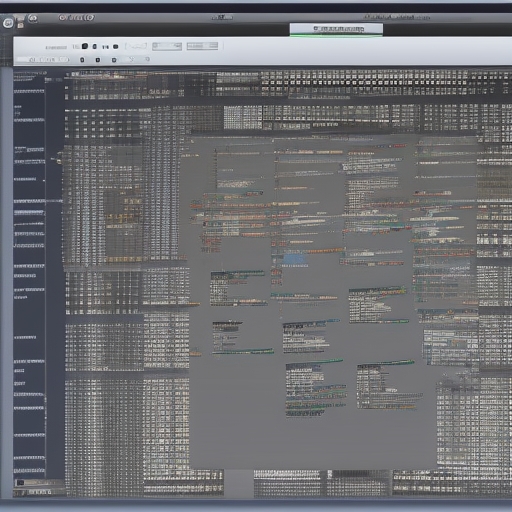The height and width of the screenshot is (512, 512).
Task: Click the title text at top-right of window
Action: (397, 17)
